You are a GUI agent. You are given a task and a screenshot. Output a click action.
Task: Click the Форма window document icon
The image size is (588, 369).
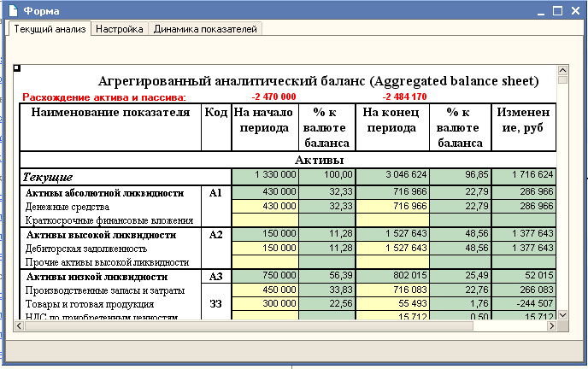(13, 10)
